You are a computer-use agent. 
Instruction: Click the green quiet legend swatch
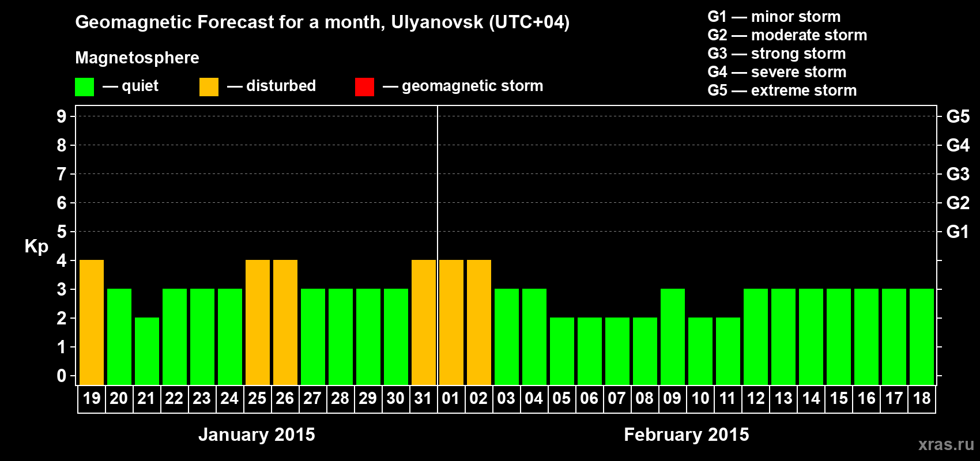click(x=84, y=87)
